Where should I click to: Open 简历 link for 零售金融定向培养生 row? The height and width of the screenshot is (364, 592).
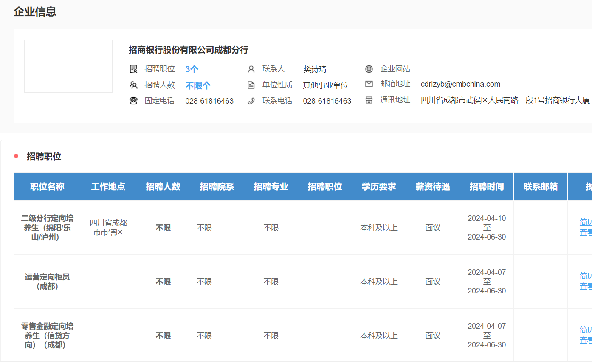pyautogui.click(x=586, y=330)
